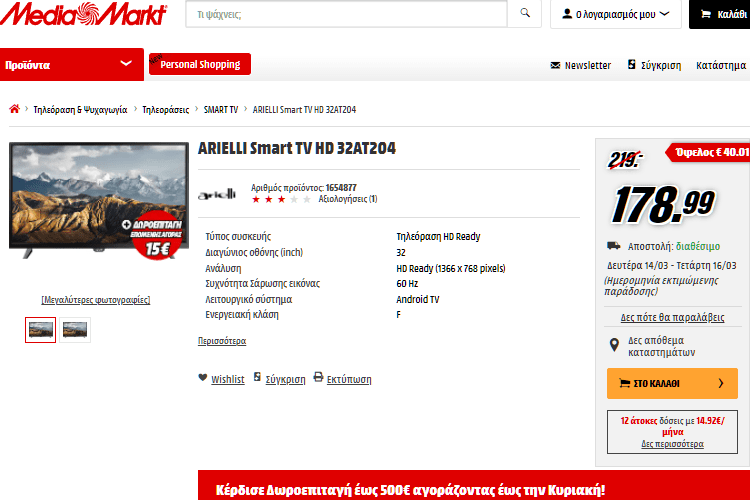Screen dimensions: 750x500
Task: Expand the Προϊόντα products menu
Action: [x=72, y=64]
